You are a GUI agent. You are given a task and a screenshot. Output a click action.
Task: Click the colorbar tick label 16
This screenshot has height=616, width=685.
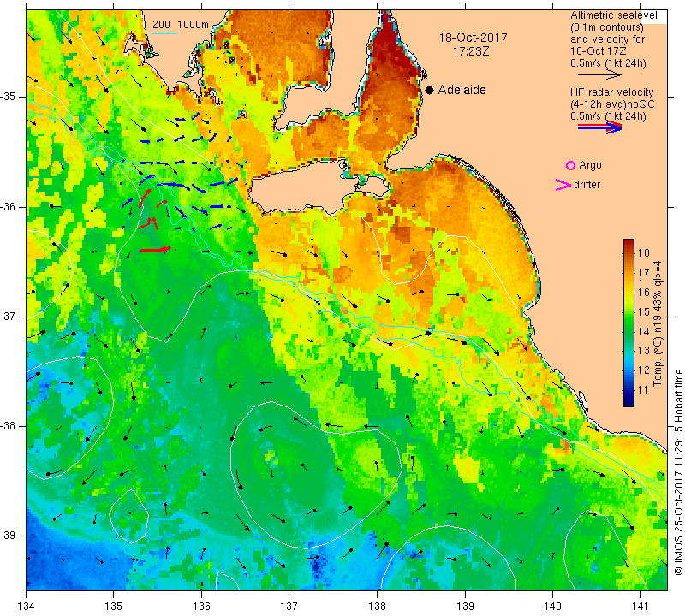tap(644, 292)
